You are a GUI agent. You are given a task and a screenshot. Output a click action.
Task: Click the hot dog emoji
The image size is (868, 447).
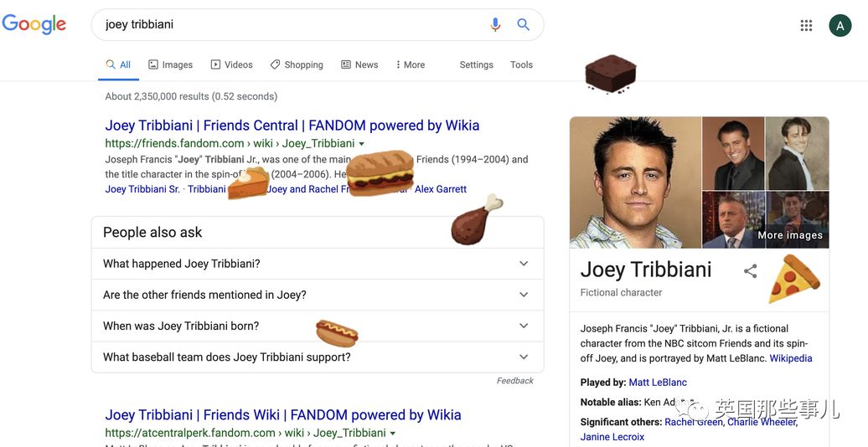pos(337,332)
